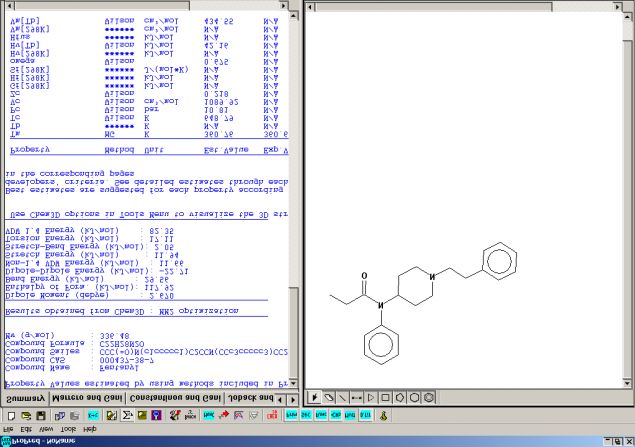Click the grayed Paste icon
This screenshot has width=635, height=447.
pyautogui.click(x=75, y=416)
